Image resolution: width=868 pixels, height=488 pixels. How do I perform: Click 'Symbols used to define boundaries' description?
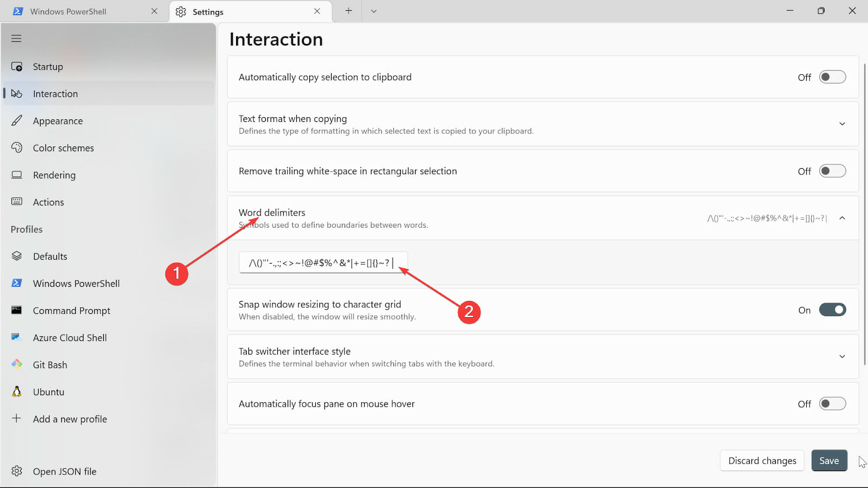(333, 225)
